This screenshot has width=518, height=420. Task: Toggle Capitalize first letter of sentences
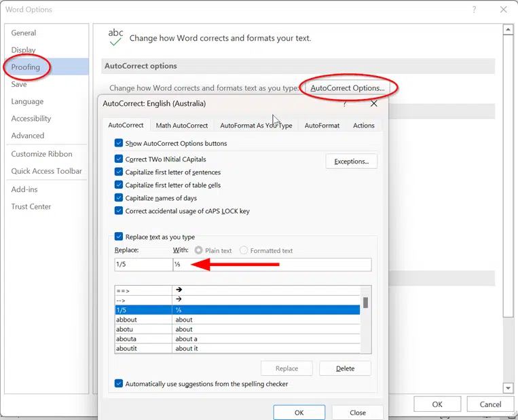[119, 172]
